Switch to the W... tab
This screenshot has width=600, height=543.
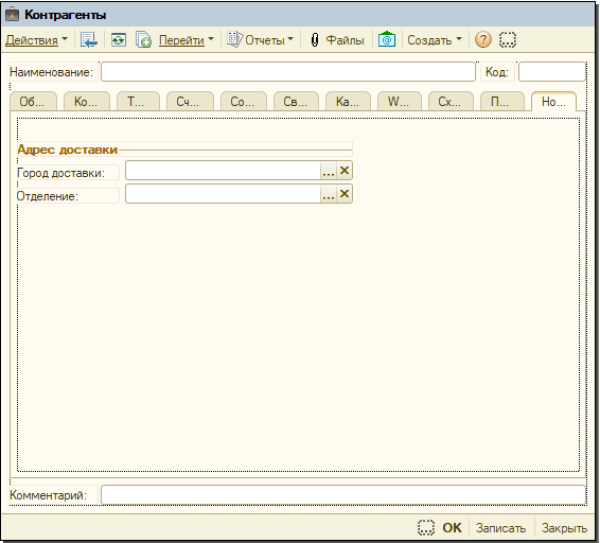coord(398,101)
